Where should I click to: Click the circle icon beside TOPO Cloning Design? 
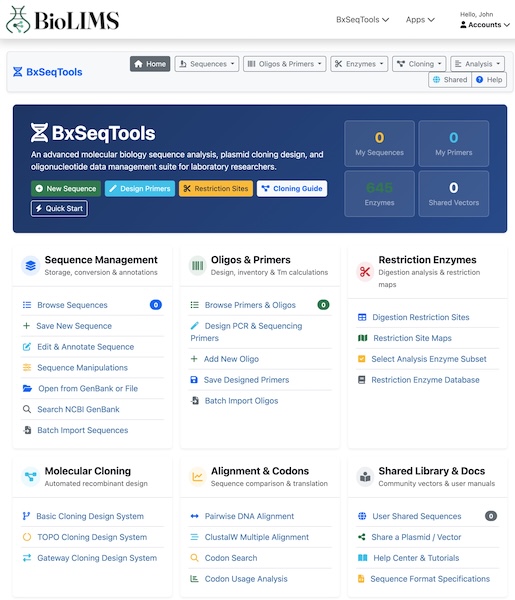(x=27, y=537)
